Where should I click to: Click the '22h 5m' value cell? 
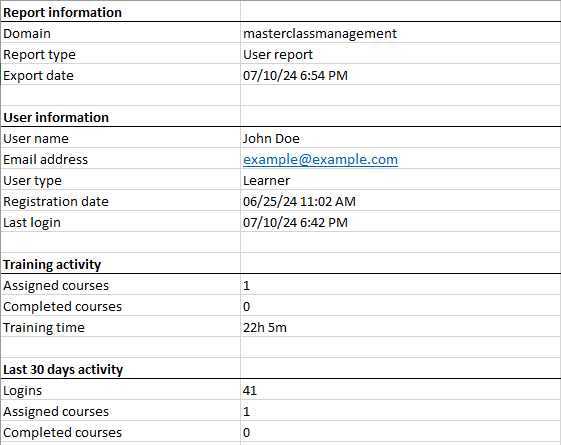401,327
